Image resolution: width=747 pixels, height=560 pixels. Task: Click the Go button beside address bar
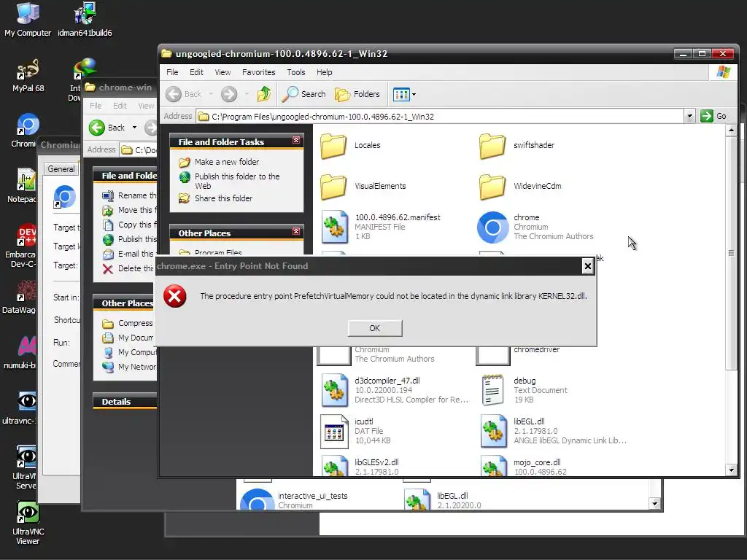713,116
